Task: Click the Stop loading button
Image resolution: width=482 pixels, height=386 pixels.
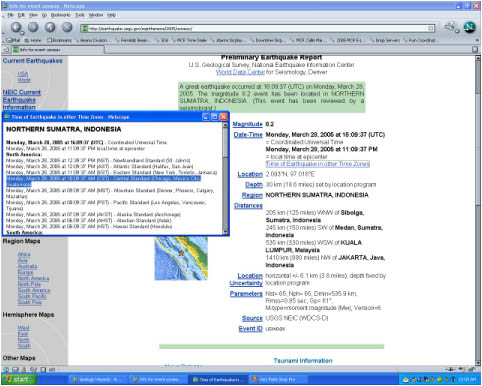Action: tap(67, 27)
